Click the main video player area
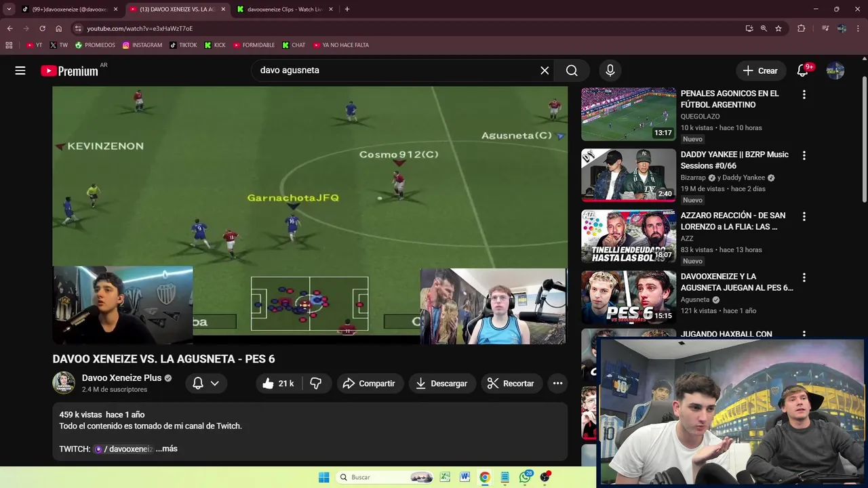868x488 pixels. coord(310,216)
